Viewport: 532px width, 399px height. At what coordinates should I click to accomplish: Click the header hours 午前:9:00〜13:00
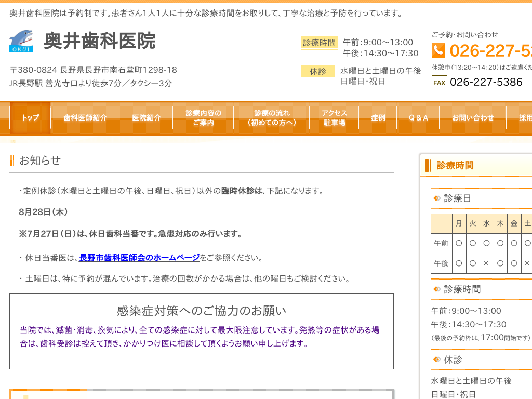(x=378, y=43)
